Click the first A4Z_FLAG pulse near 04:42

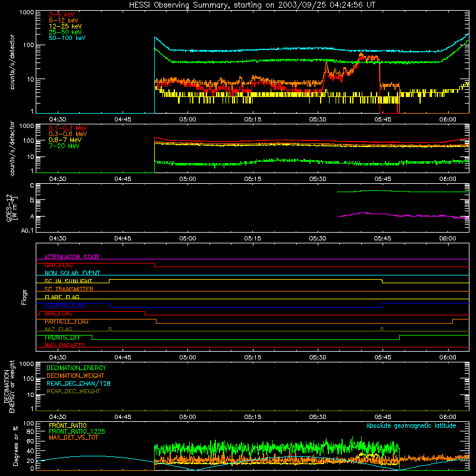point(110,329)
